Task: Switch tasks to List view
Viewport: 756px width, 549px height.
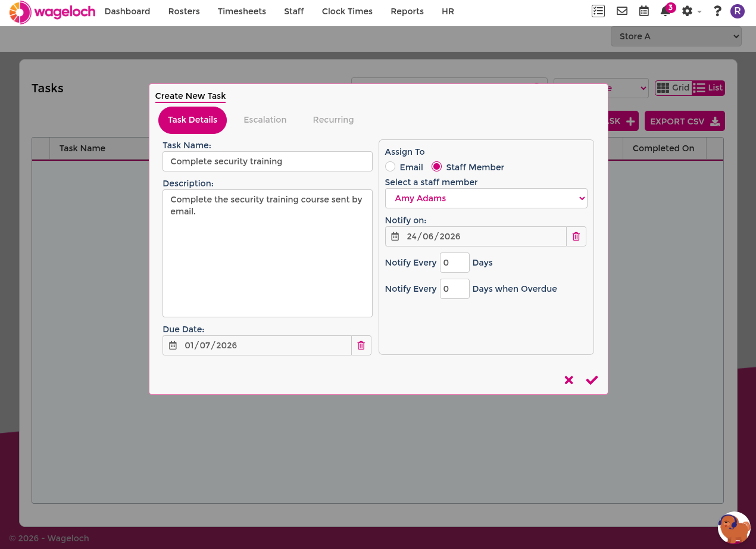Action: click(x=708, y=88)
